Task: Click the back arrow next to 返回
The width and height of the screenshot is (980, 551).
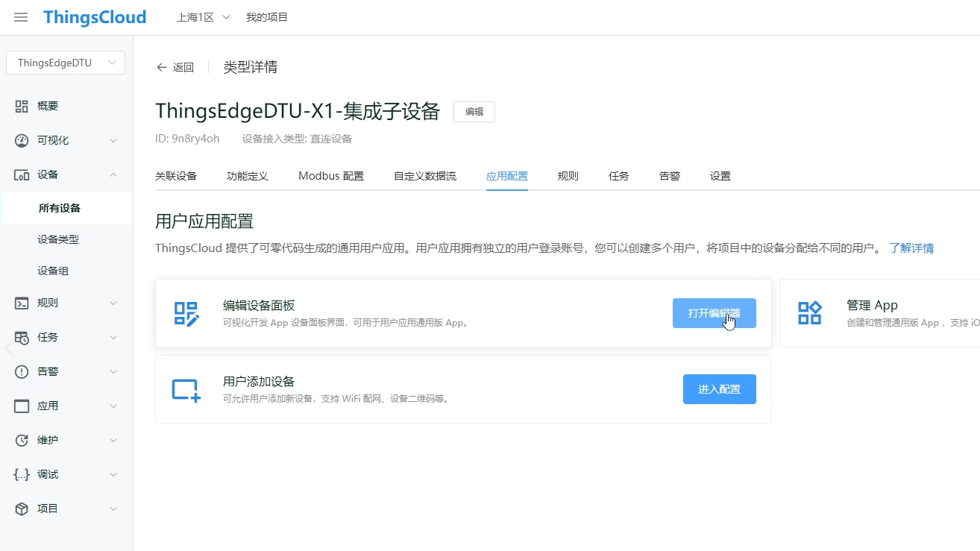Action: [162, 67]
